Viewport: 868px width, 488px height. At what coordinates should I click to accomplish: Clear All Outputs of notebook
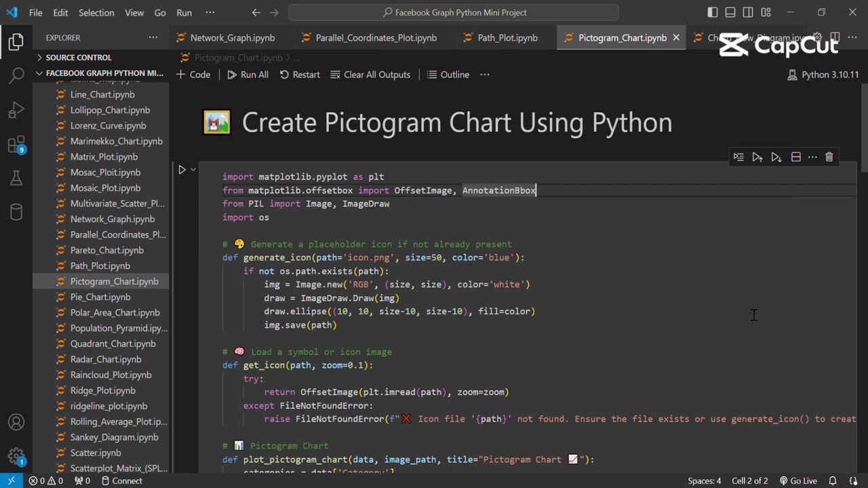coord(370,75)
